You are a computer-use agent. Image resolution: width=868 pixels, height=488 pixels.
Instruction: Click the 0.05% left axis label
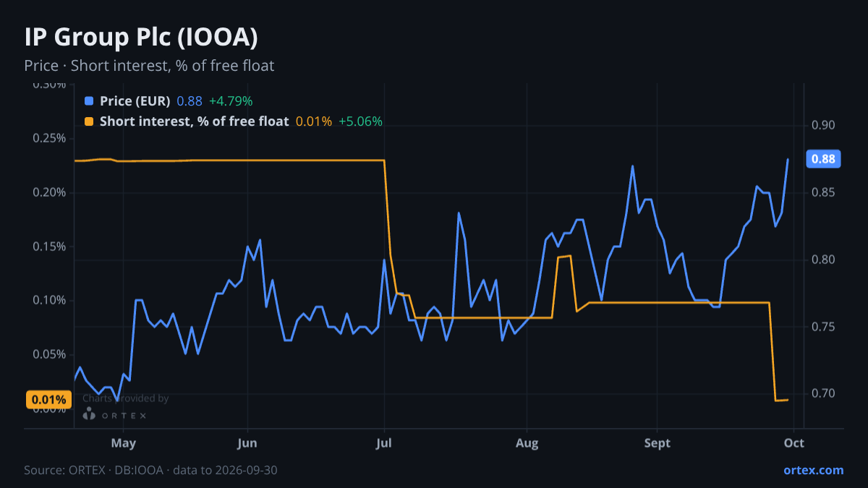coord(48,354)
